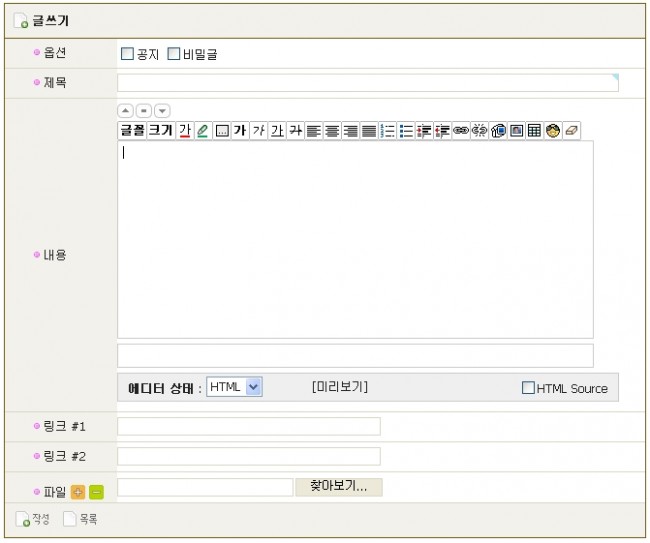Insert bulleted list

(406, 131)
